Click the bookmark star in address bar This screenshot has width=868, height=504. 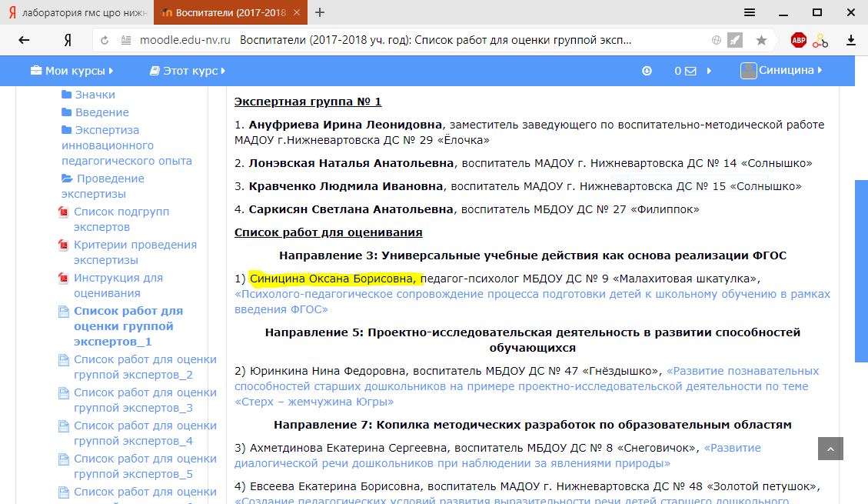click(x=761, y=41)
